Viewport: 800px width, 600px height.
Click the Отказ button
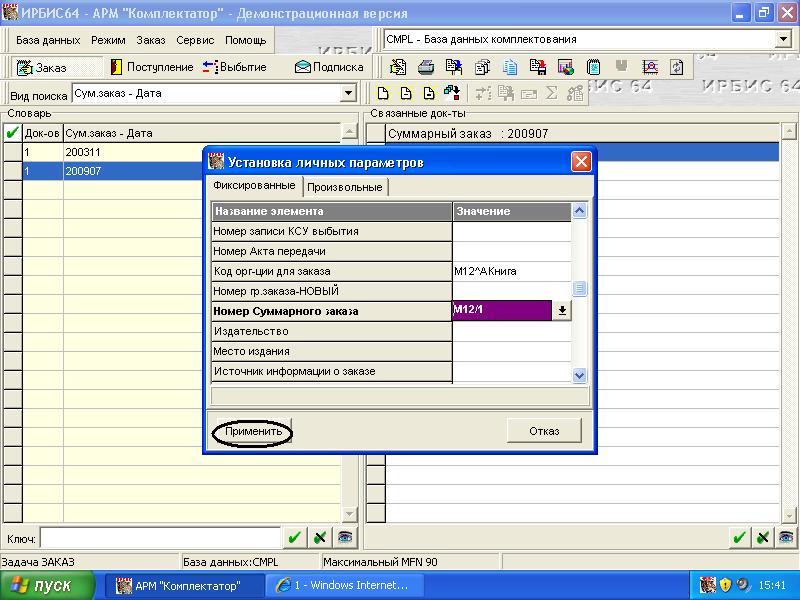point(543,430)
